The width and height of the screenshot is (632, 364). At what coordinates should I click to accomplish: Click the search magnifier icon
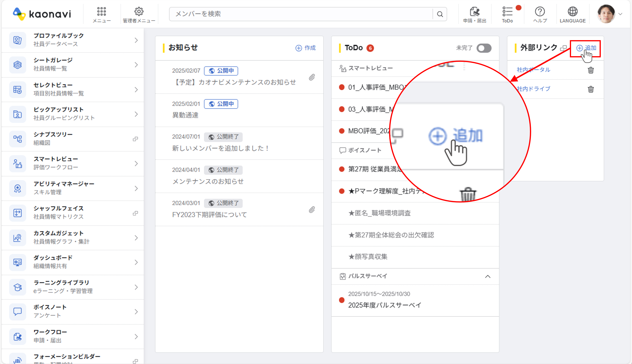point(440,14)
